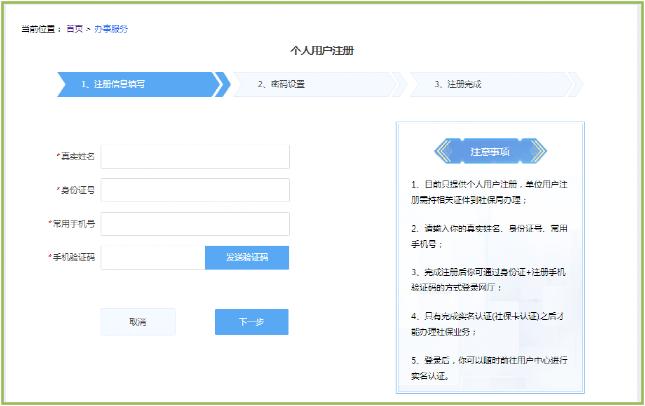Click the 常用手机号 field label
The width and height of the screenshot is (645, 406).
pos(72,223)
